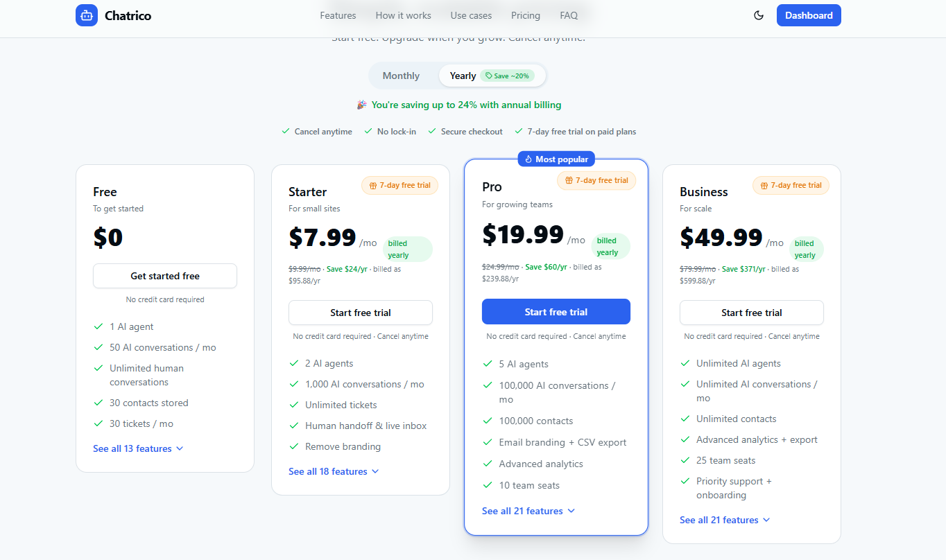Click Save $24/yr text on Starter
This screenshot has height=560, width=946.
(347, 269)
